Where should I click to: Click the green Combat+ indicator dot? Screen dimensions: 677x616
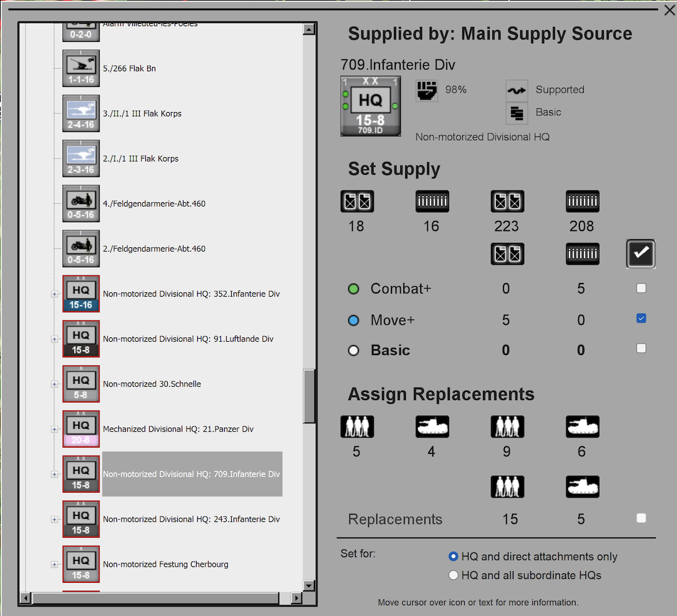pyautogui.click(x=354, y=289)
